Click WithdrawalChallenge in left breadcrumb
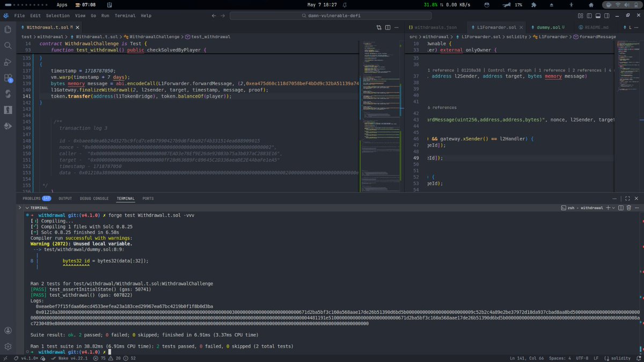The width and height of the screenshot is (644, 362). click(x=155, y=36)
